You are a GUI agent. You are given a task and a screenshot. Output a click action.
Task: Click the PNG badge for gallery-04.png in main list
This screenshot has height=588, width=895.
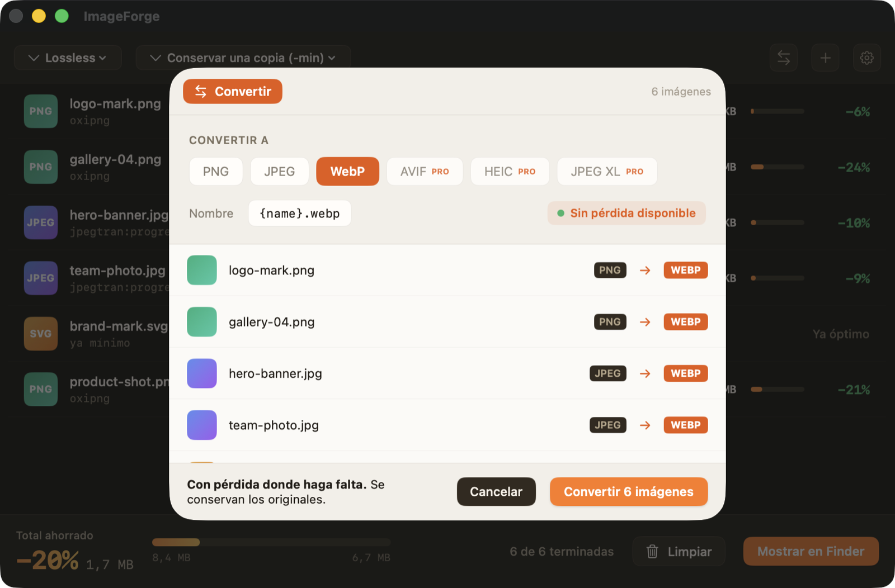click(41, 167)
